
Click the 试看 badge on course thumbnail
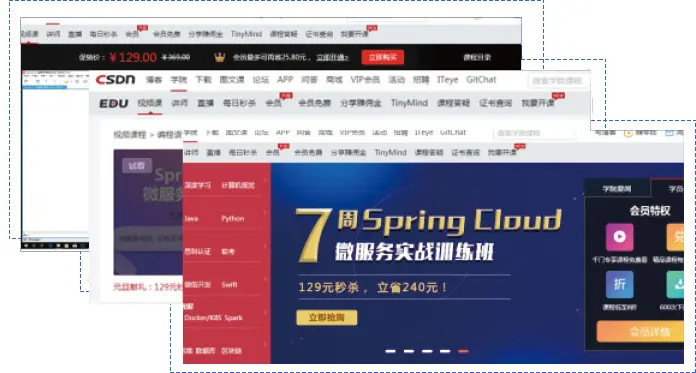coord(137,166)
